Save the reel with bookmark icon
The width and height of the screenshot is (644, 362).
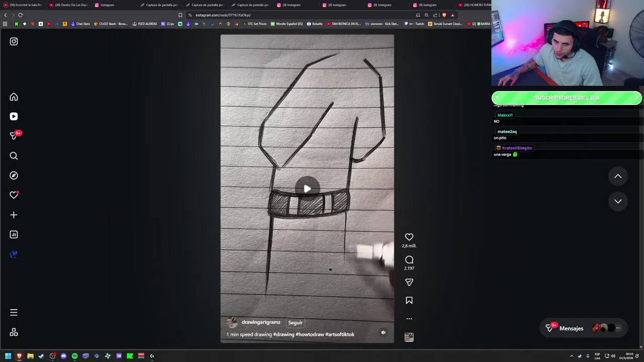[x=409, y=301]
